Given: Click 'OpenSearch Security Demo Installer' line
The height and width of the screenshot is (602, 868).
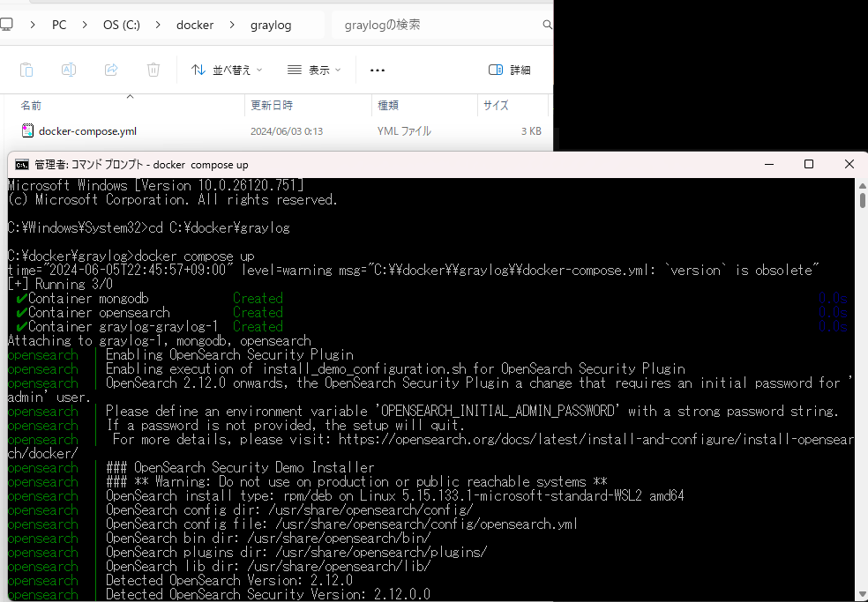Looking at the screenshot, I should click(x=240, y=467).
